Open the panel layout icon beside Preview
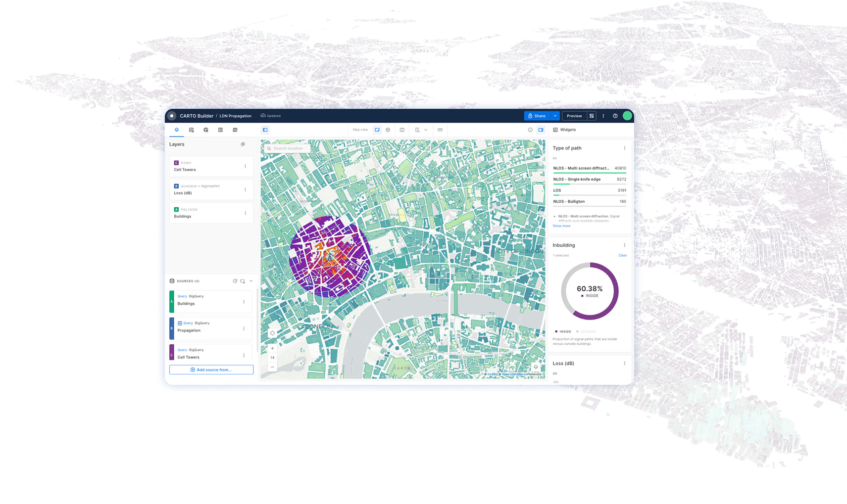 pos(592,116)
